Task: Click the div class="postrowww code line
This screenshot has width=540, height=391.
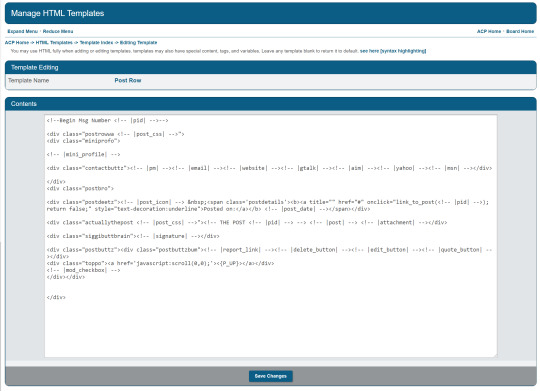Action: pos(116,134)
